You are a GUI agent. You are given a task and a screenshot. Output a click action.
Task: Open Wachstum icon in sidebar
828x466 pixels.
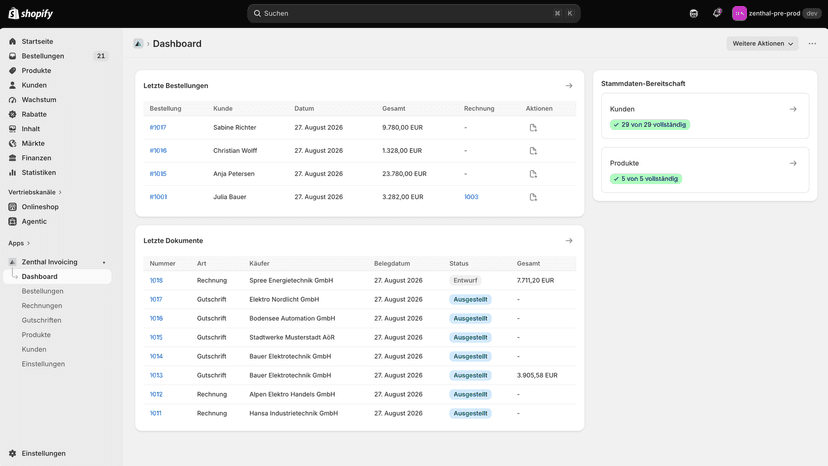13,99
